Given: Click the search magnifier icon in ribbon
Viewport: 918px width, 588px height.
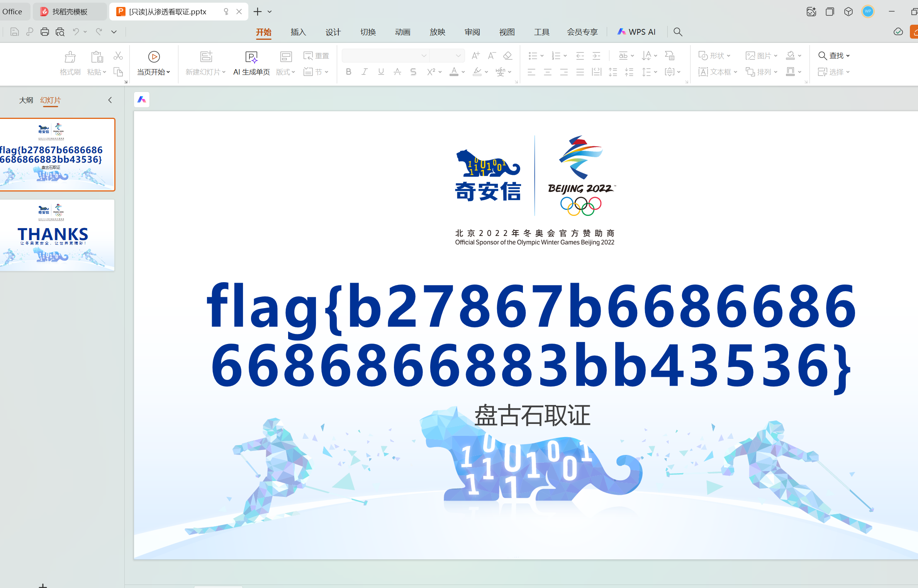Looking at the screenshot, I should click(x=678, y=32).
